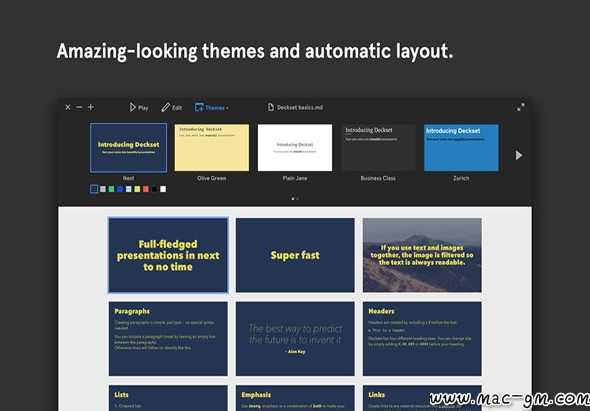Go to first theme page dot

click(293, 199)
